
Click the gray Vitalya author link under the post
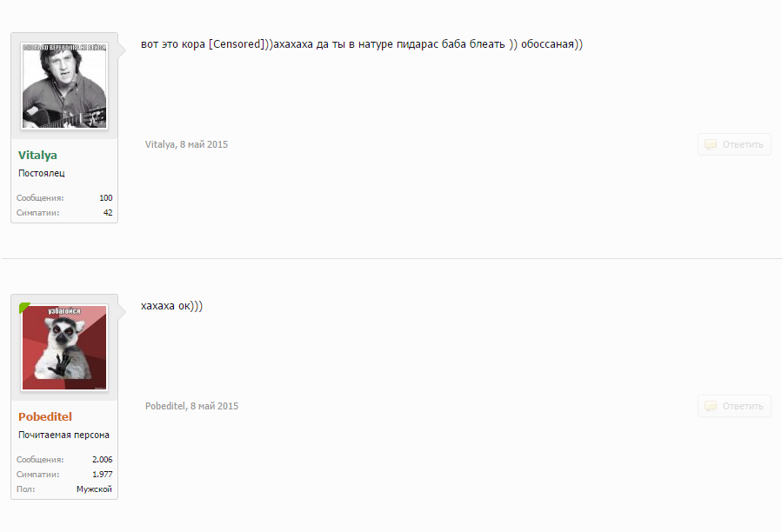tap(159, 144)
